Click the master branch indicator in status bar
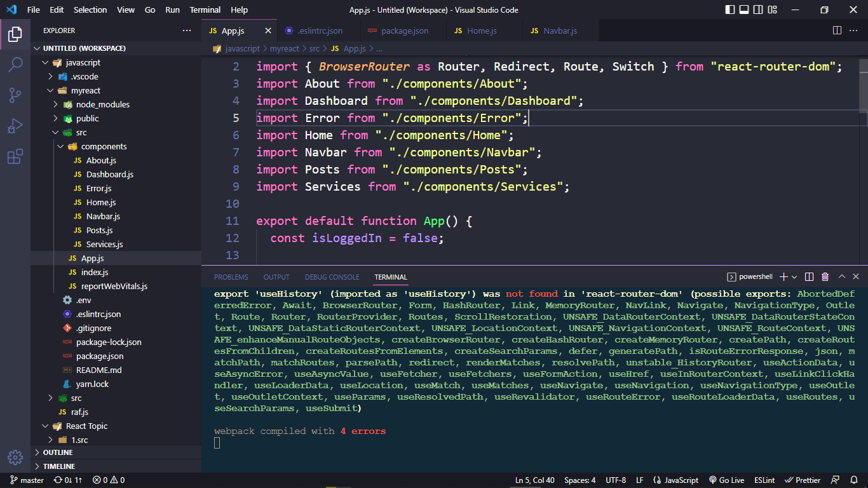The height and width of the screenshot is (488, 868). tap(27, 480)
